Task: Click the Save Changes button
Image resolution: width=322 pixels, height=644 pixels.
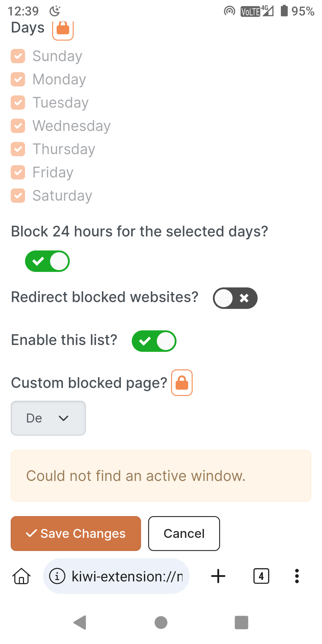Action: tap(75, 533)
